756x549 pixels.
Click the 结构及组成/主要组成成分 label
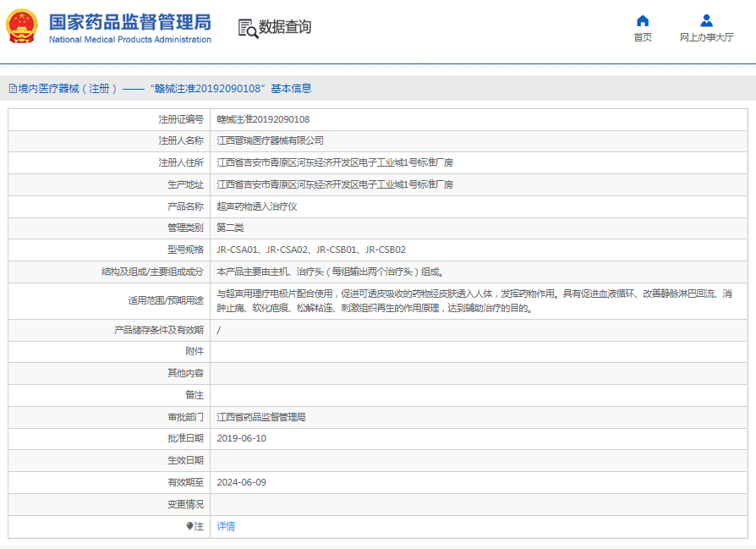tap(152, 272)
